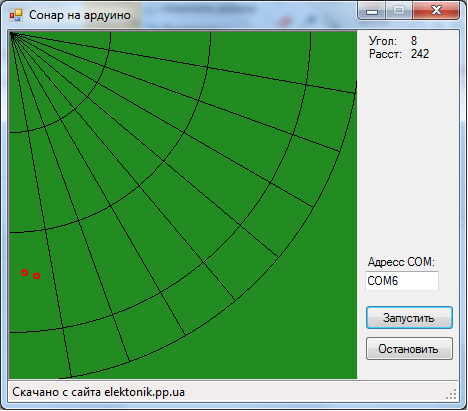Click the Угол angle label
Image resolution: width=468 pixels, height=411 pixels.
click(383, 41)
